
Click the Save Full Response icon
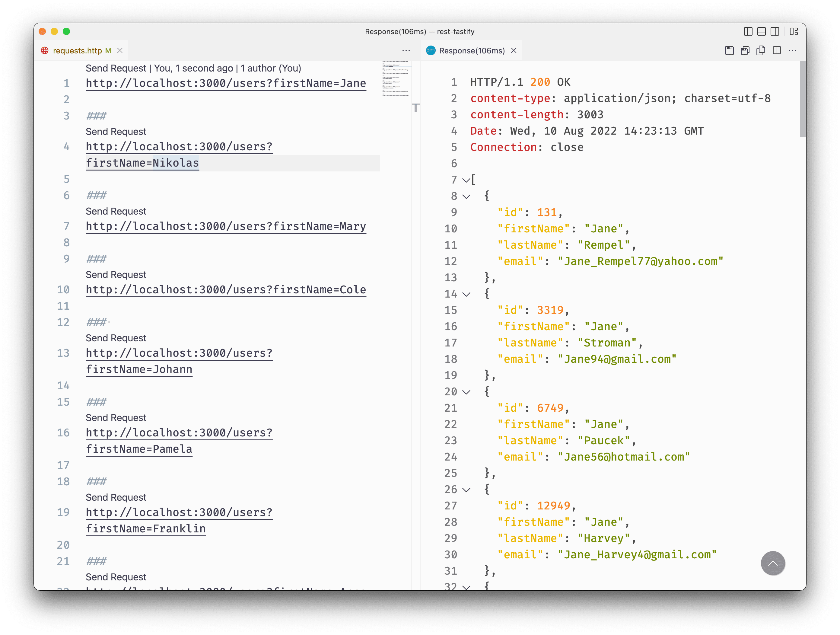[729, 50]
